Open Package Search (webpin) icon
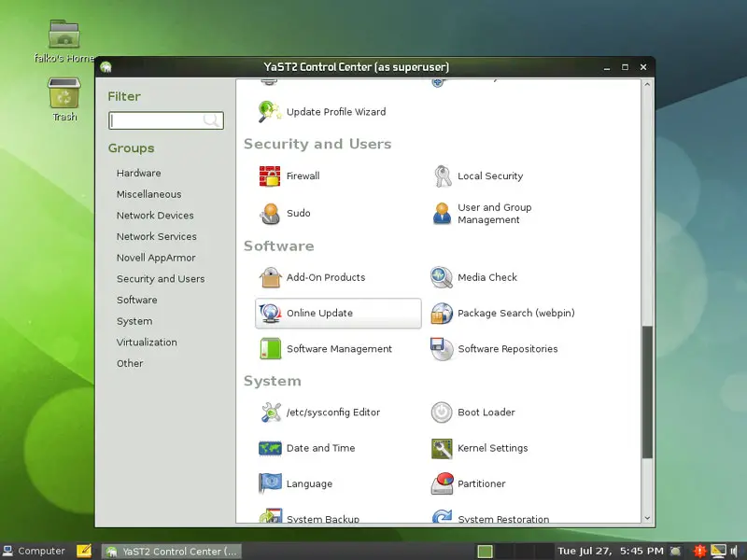747x560 pixels. (x=442, y=314)
